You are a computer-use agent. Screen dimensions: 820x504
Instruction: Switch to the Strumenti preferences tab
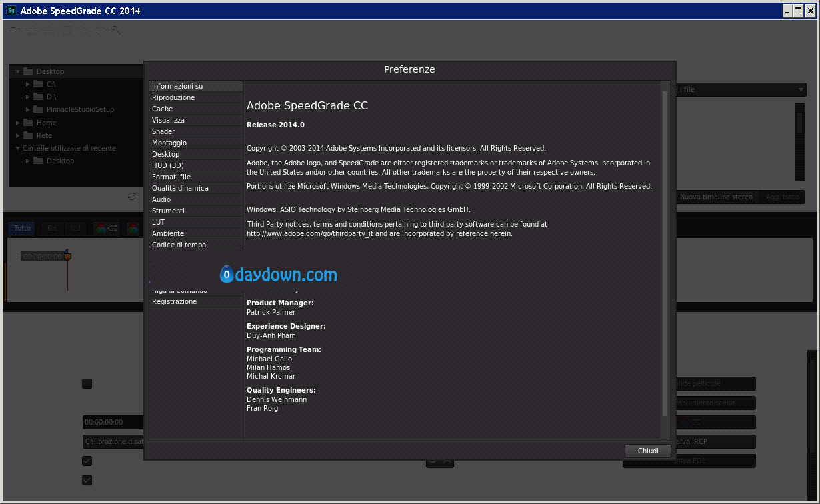pos(196,211)
